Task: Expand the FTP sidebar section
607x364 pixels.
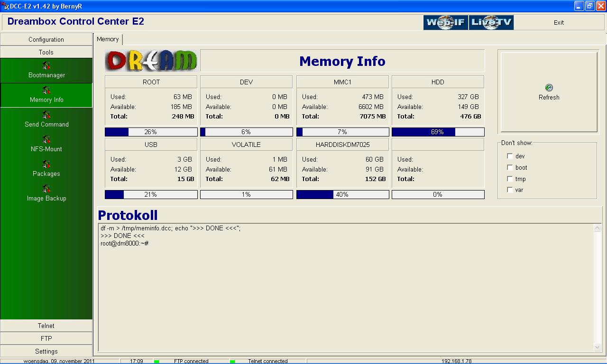Action: [x=46, y=338]
